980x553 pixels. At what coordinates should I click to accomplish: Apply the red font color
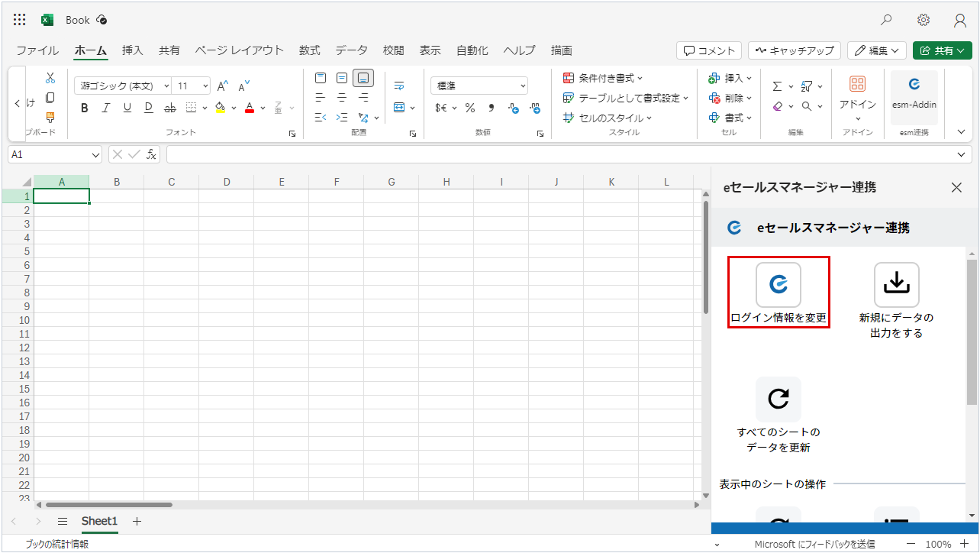tap(249, 108)
